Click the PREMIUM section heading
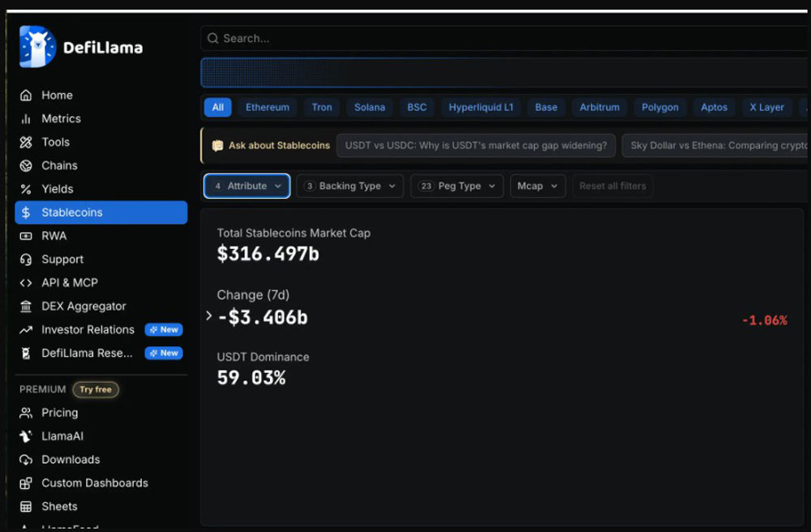 [43, 389]
